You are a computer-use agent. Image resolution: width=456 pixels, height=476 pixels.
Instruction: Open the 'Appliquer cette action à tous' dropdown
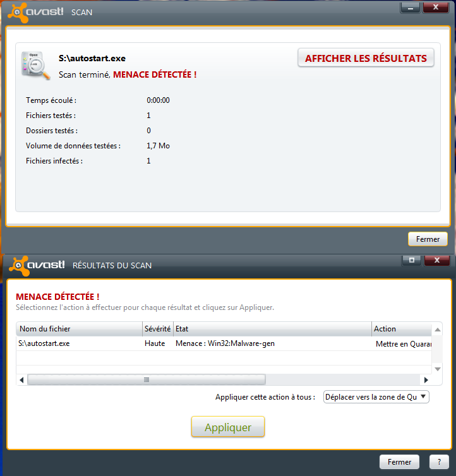pos(376,396)
